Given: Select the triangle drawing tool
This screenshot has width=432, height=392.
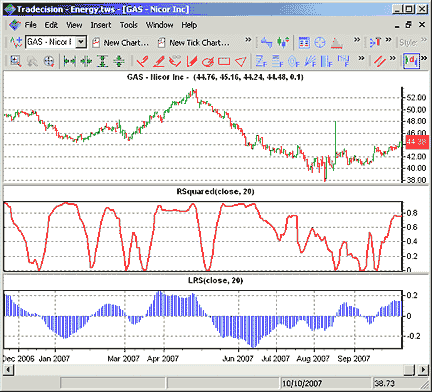Looking at the screenshot, I should point(241,61).
